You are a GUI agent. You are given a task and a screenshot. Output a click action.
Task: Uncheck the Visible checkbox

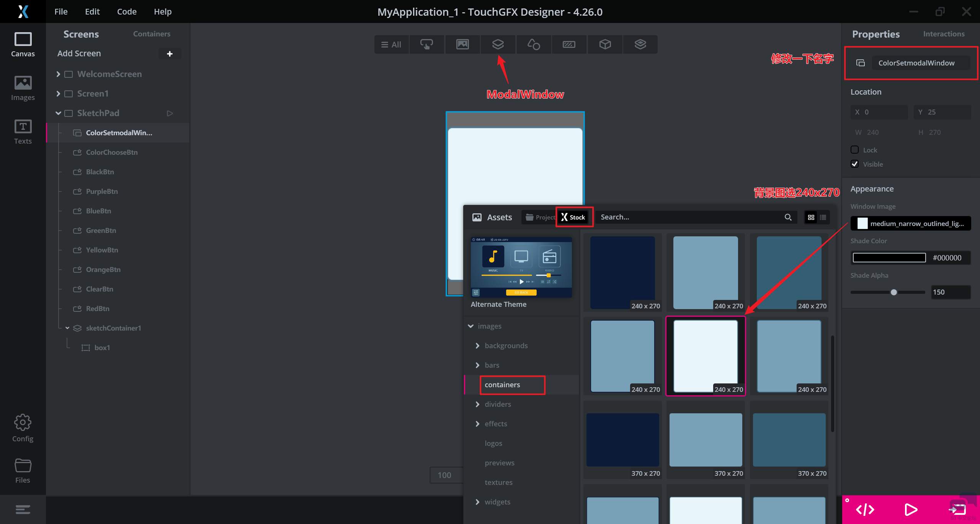tap(854, 164)
